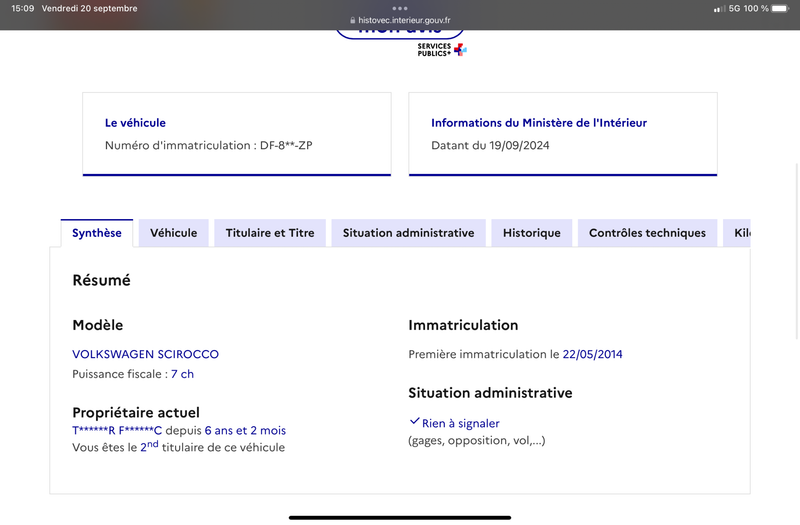
Task: Click the Rien à signaler status text
Action: [x=461, y=423]
